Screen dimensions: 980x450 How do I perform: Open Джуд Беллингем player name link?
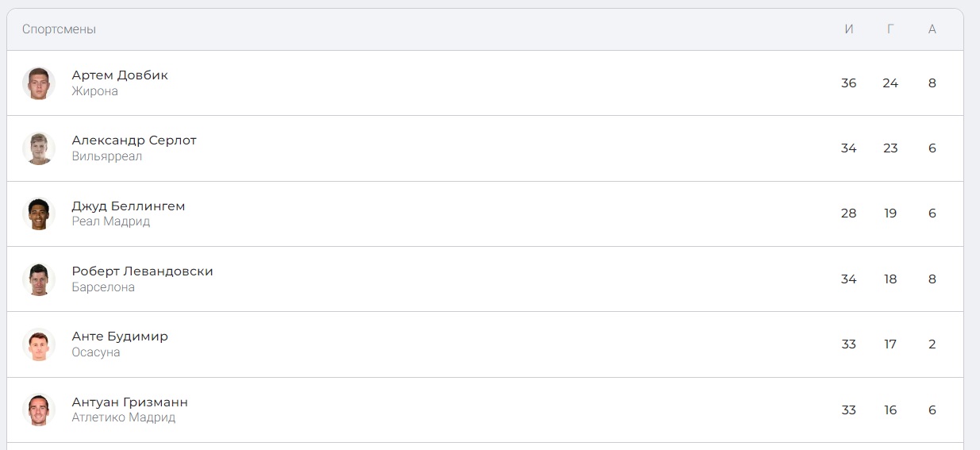(129, 206)
